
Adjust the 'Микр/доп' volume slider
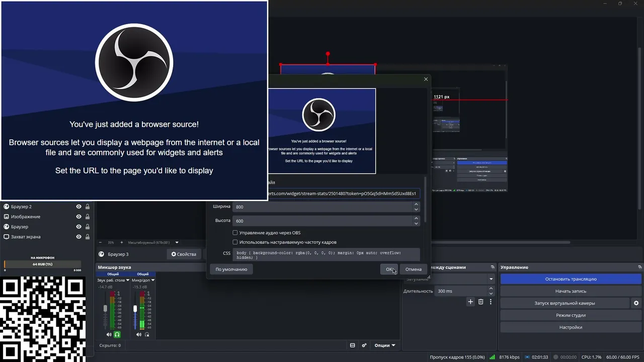135,309
